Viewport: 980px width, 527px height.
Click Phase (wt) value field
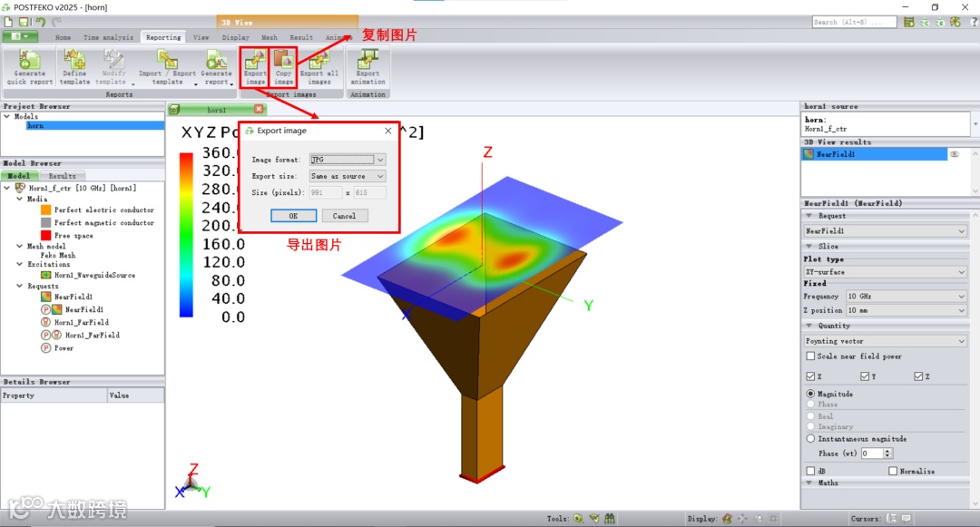pos(872,454)
